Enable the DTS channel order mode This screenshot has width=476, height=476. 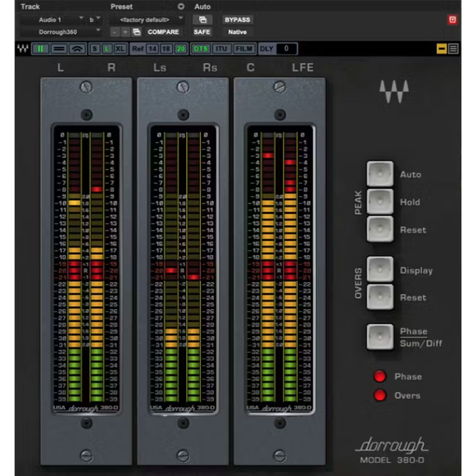click(202, 48)
